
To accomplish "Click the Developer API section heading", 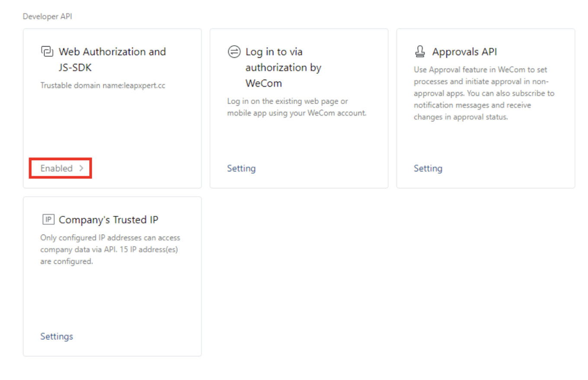I will tap(48, 17).
